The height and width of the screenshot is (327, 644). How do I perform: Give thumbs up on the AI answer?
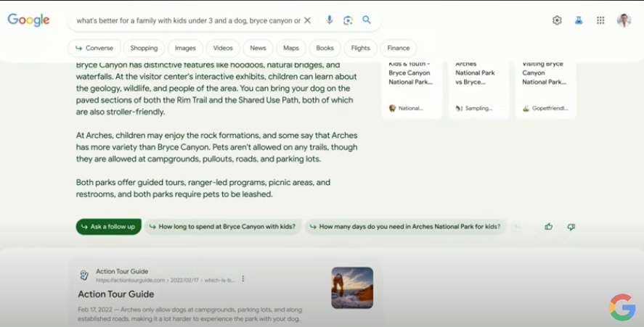548,226
